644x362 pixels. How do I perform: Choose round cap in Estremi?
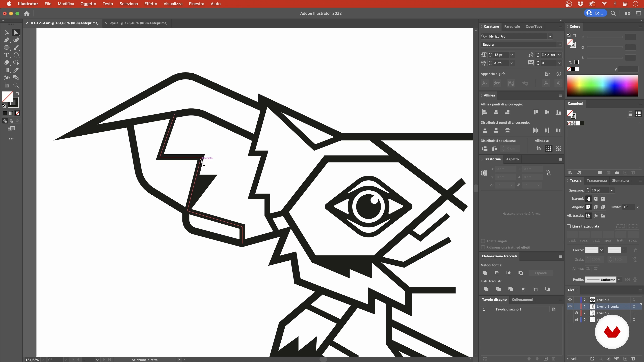(596, 199)
